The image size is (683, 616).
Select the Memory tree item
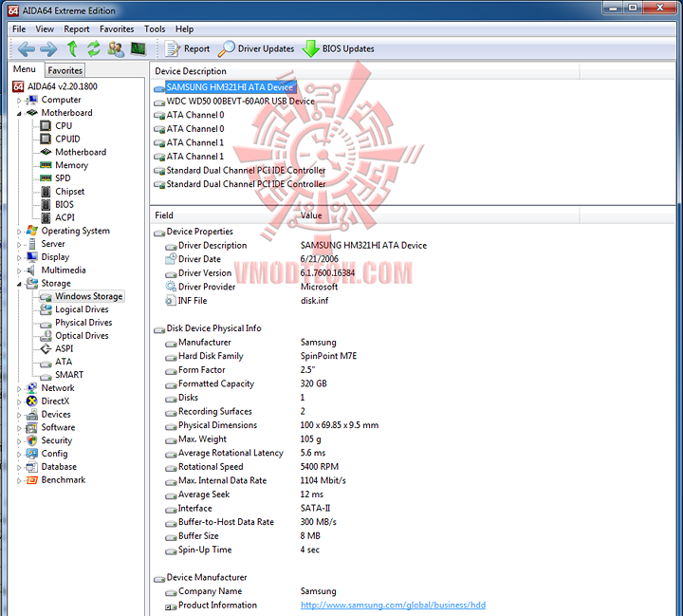(71, 165)
